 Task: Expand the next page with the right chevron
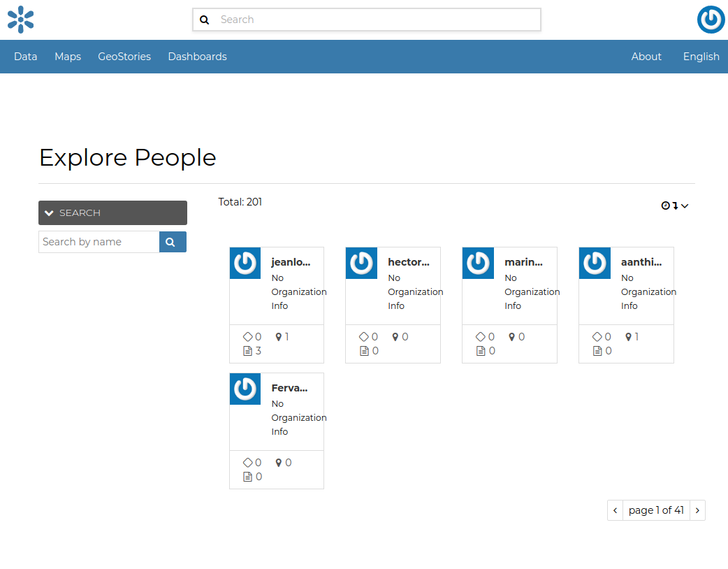(x=697, y=510)
